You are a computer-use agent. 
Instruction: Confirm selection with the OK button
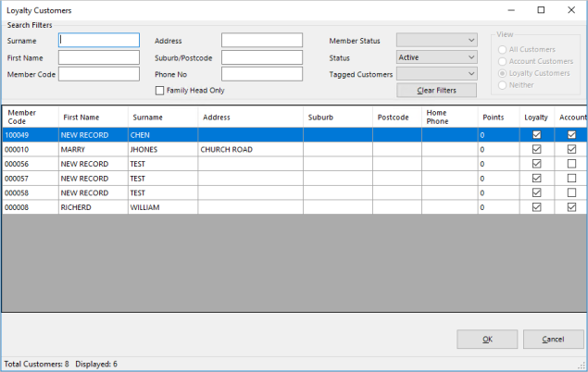(x=487, y=340)
